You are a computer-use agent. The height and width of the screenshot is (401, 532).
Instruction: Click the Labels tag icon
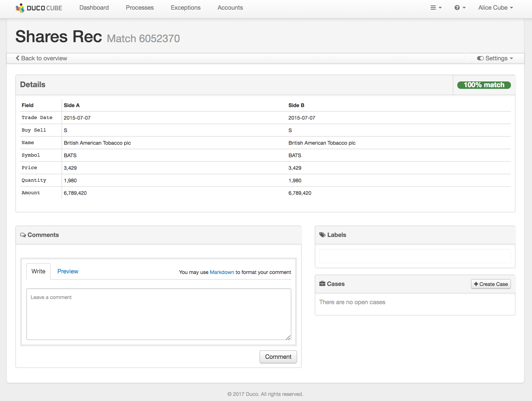point(322,235)
